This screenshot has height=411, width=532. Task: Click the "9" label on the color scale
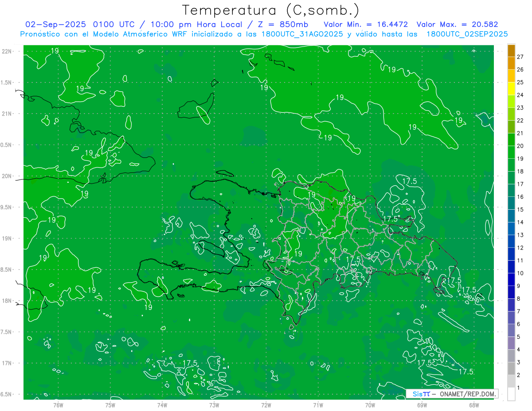click(519, 286)
